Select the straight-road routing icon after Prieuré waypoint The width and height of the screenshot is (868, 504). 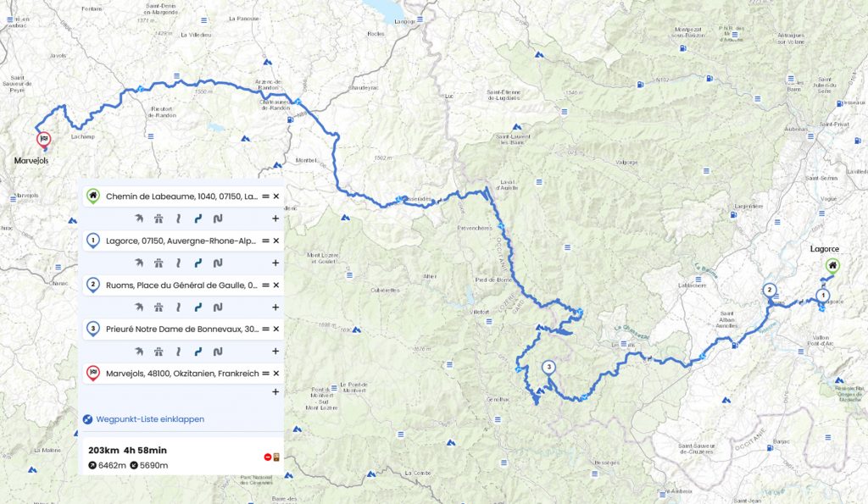point(178,352)
